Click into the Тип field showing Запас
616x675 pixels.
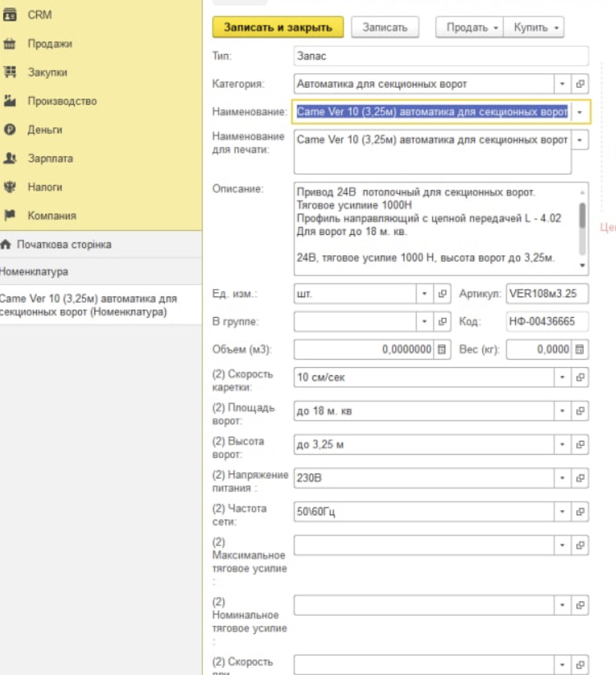click(441, 56)
